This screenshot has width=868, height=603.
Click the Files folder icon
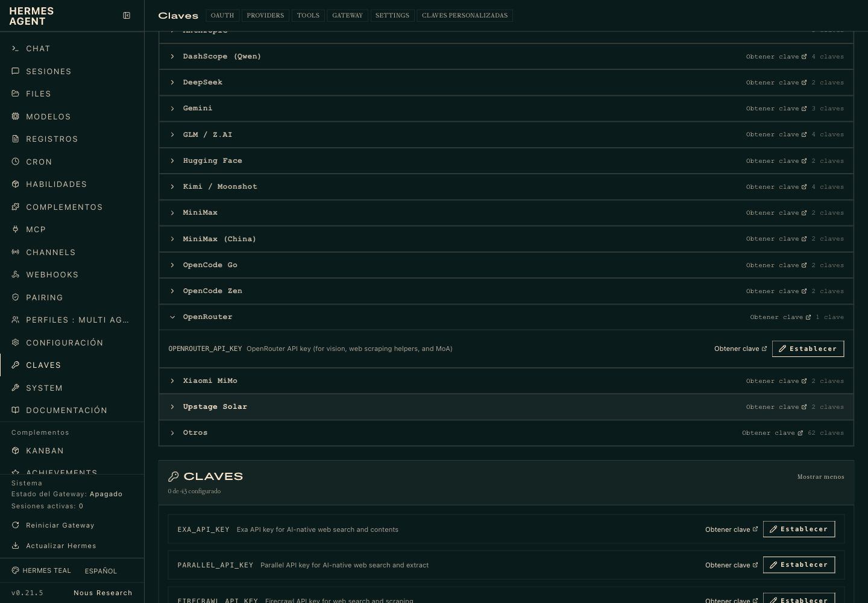[x=16, y=93]
